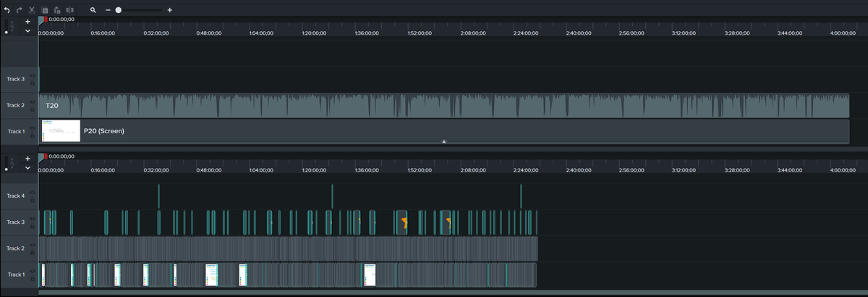Click the P20 (Screen) clip thumbnail
The height and width of the screenshot is (297, 868).
61,131
